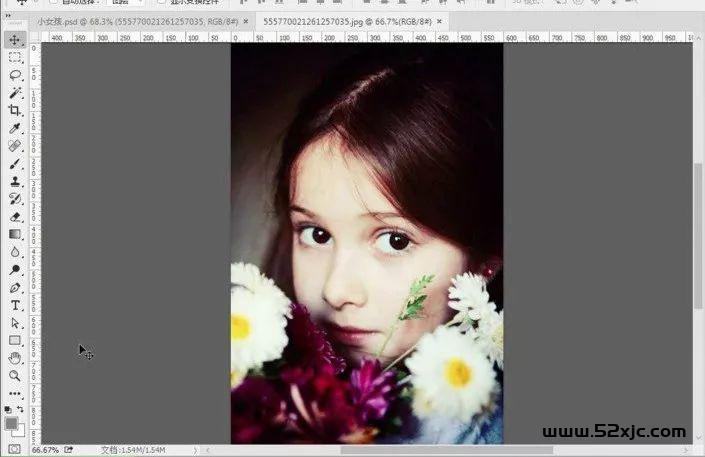The image size is (705, 457).
Task: Pick the Lasso tool
Action: [15, 75]
